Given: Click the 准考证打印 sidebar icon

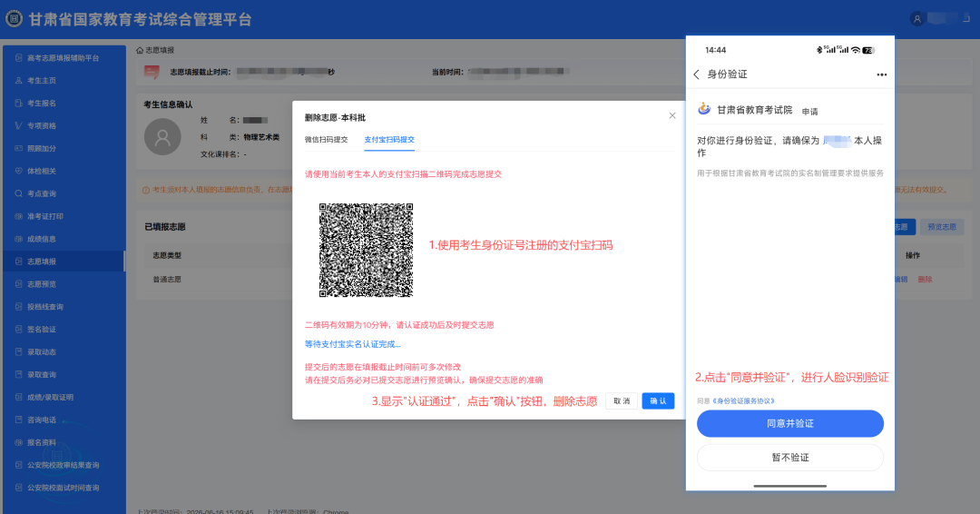Looking at the screenshot, I should pos(19,216).
